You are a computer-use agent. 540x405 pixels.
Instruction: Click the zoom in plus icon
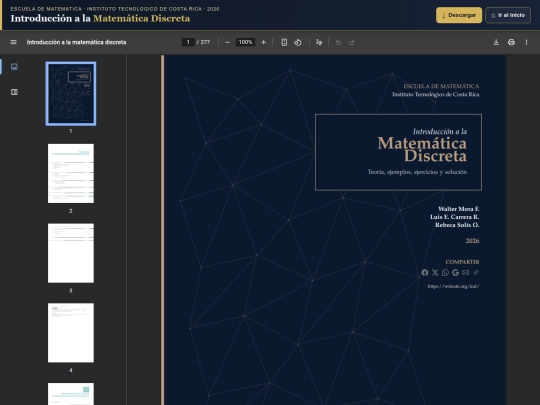[x=263, y=42]
